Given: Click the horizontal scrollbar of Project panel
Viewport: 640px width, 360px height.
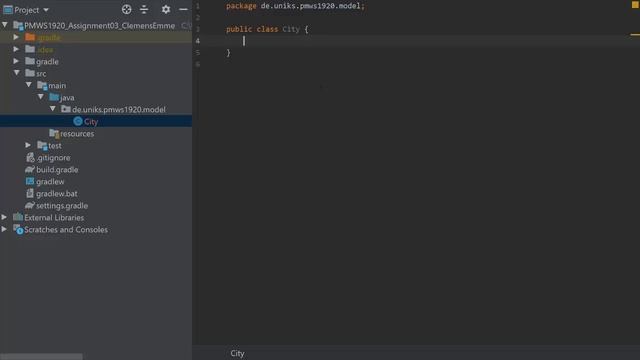Looking at the screenshot, I should 41,357.
